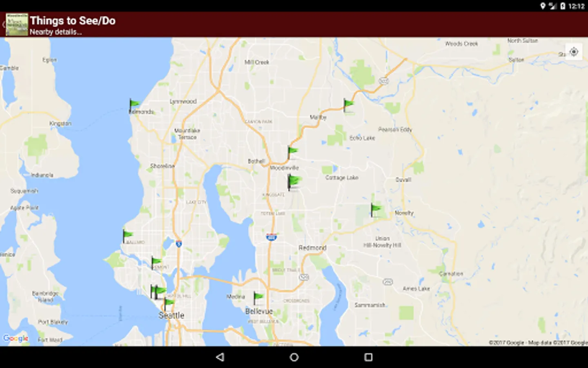
Task: Go back using the app logo icon
Action: pyautogui.click(x=17, y=25)
